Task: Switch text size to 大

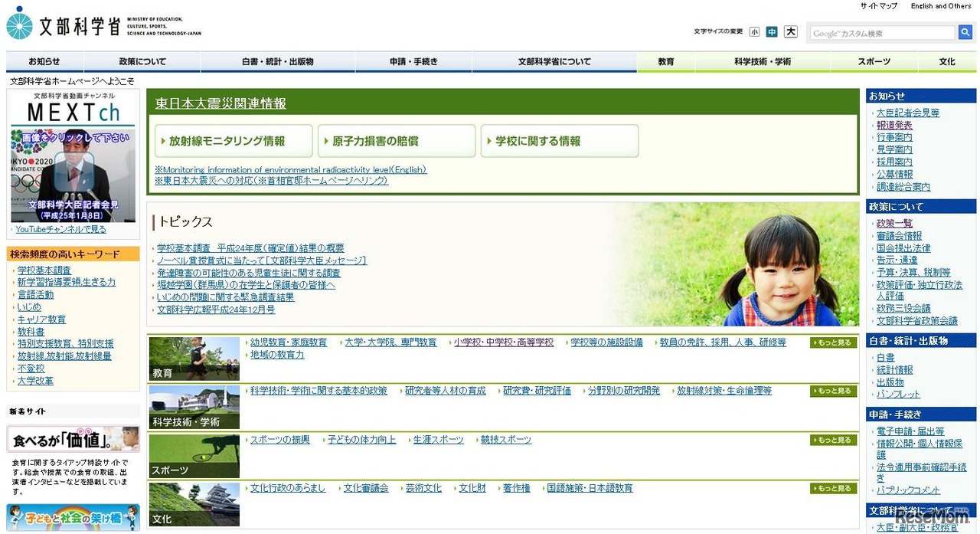Action: (x=790, y=31)
